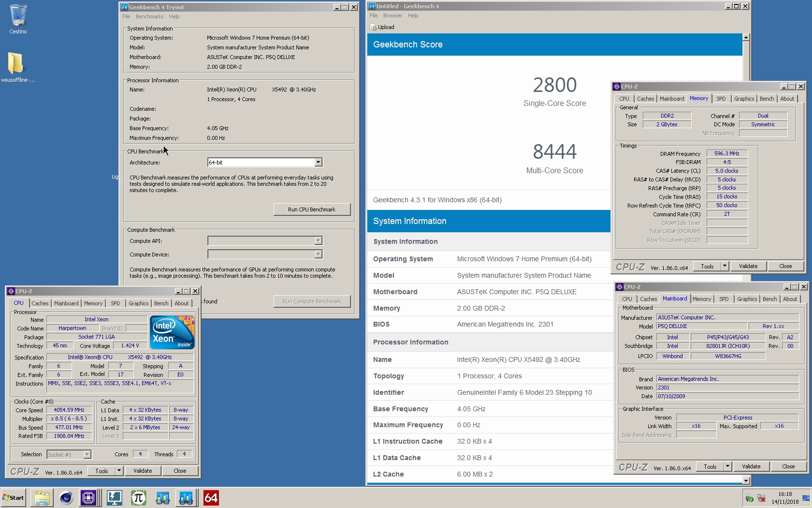Image resolution: width=812 pixels, height=508 pixels.
Task: Click the Socket 771 LGA package field
Action: [97, 337]
